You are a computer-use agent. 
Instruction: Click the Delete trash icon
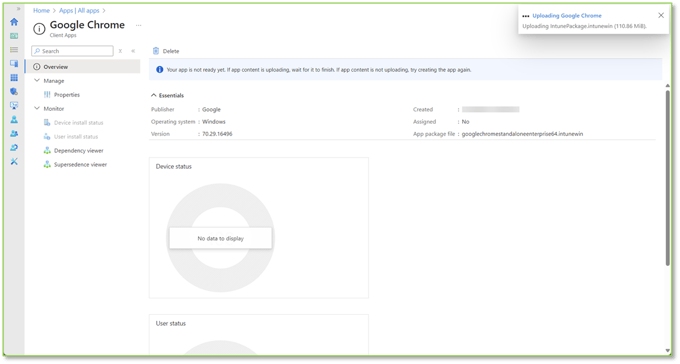tap(156, 51)
